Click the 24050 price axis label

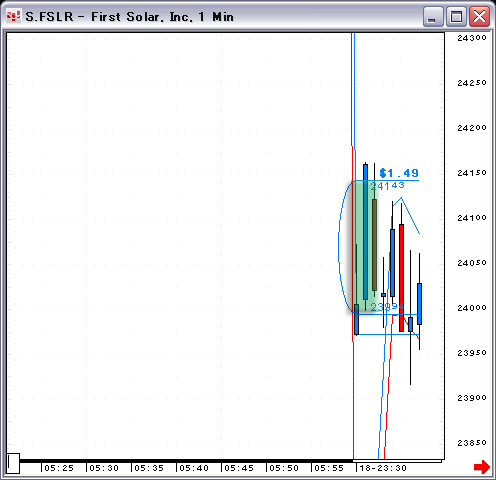pos(472,263)
